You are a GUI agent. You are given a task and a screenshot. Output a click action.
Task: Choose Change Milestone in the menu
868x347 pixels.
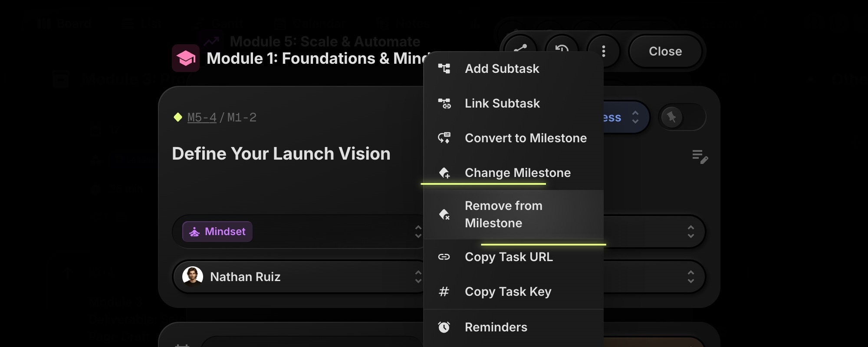pos(517,173)
